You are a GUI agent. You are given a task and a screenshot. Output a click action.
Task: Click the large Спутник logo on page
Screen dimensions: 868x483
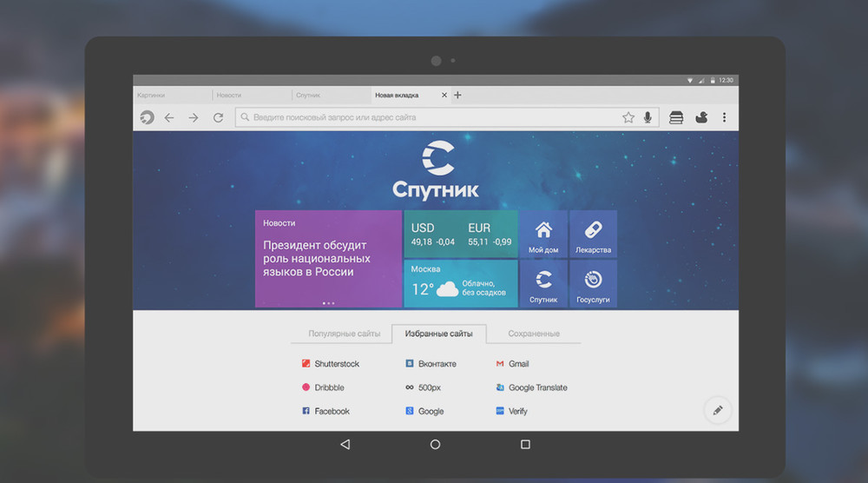pyautogui.click(x=436, y=169)
